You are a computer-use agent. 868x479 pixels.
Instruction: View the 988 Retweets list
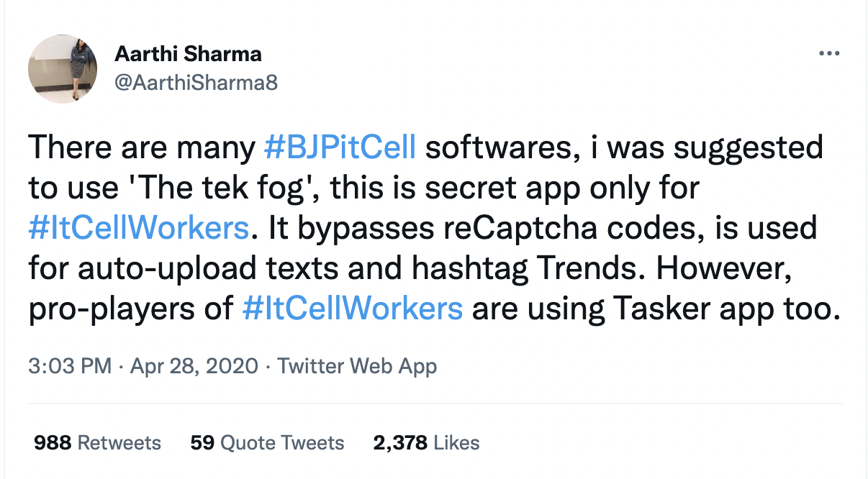pos(98,442)
